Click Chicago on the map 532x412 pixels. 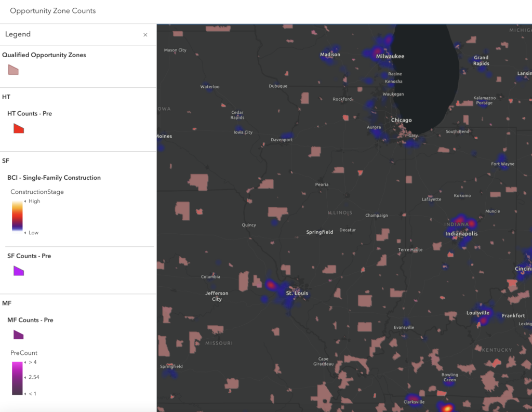coord(402,120)
